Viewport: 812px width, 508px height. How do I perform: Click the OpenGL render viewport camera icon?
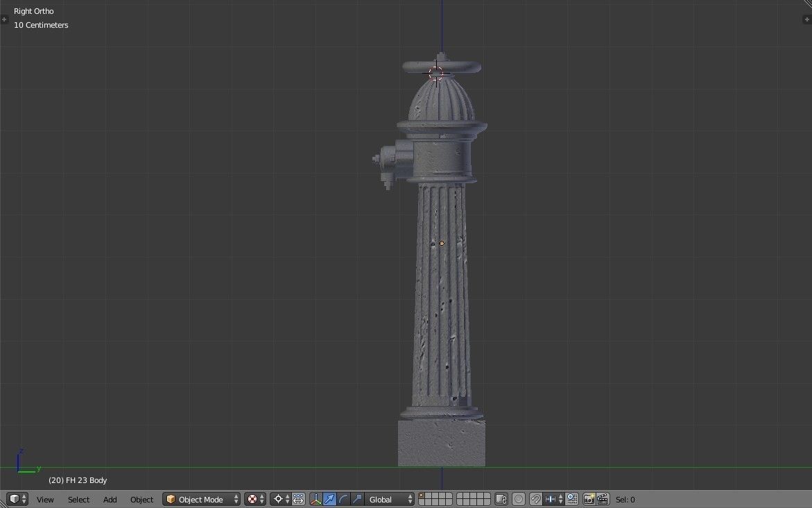click(589, 499)
